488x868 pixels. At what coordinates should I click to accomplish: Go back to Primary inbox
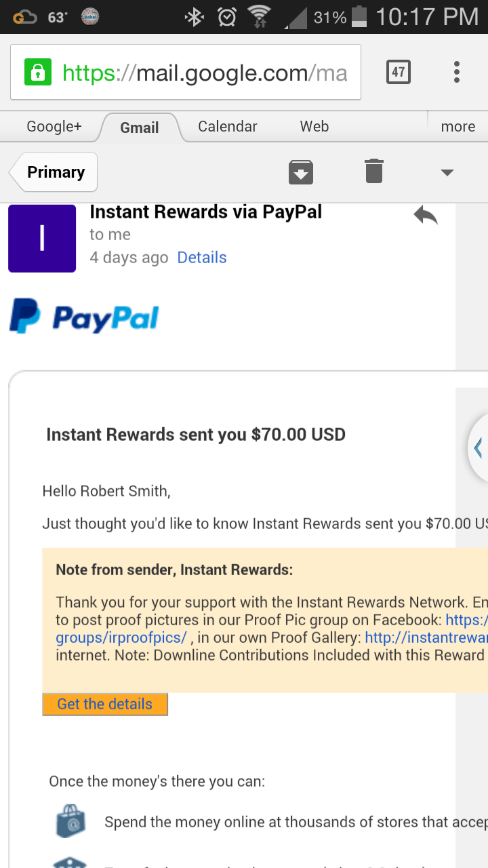(54, 172)
